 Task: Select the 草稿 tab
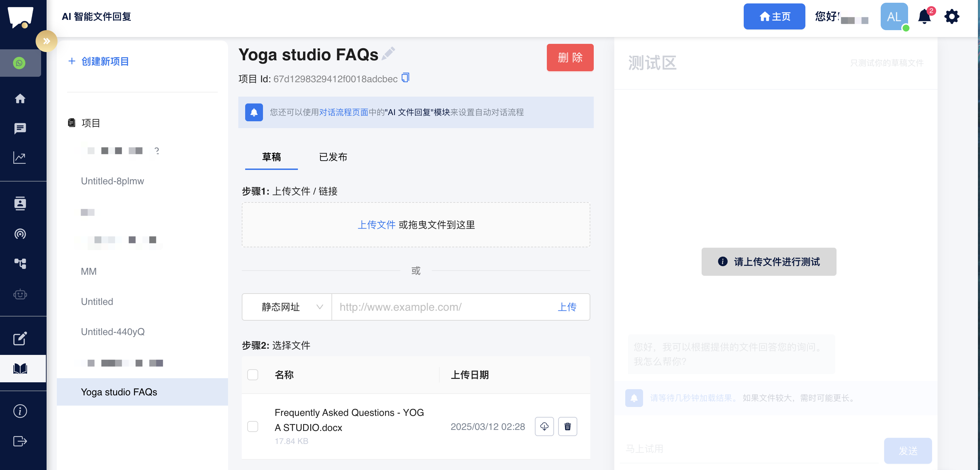(271, 157)
